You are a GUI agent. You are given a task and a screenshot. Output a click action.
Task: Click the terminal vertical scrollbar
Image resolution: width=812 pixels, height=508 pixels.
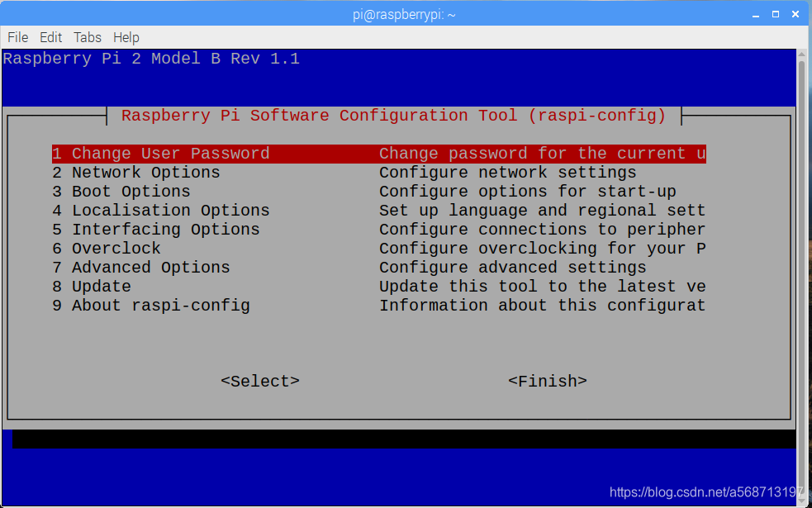[x=801, y=277]
